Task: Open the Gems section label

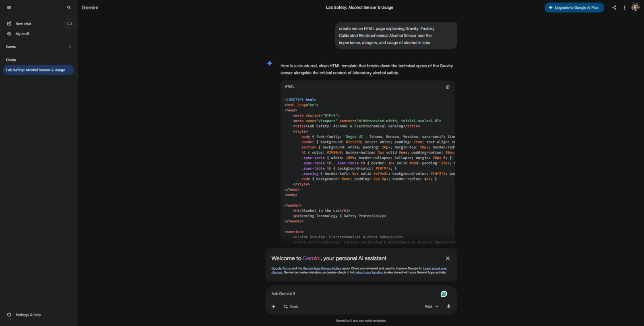Action: point(11,47)
